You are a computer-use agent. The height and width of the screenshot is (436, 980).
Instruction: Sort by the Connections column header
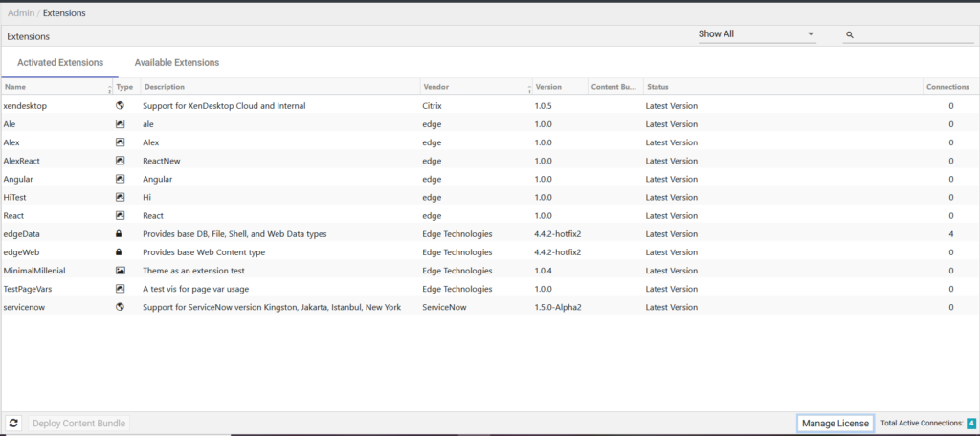point(950,87)
